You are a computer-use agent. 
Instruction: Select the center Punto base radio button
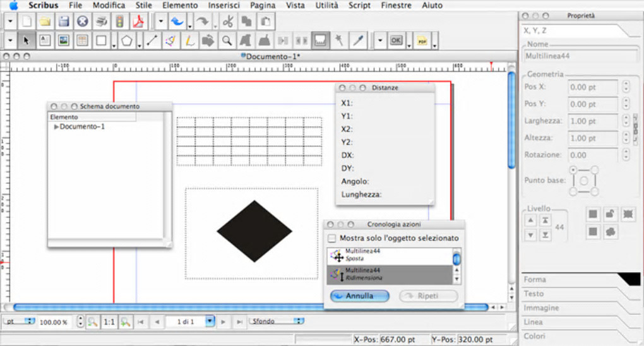pos(583,181)
